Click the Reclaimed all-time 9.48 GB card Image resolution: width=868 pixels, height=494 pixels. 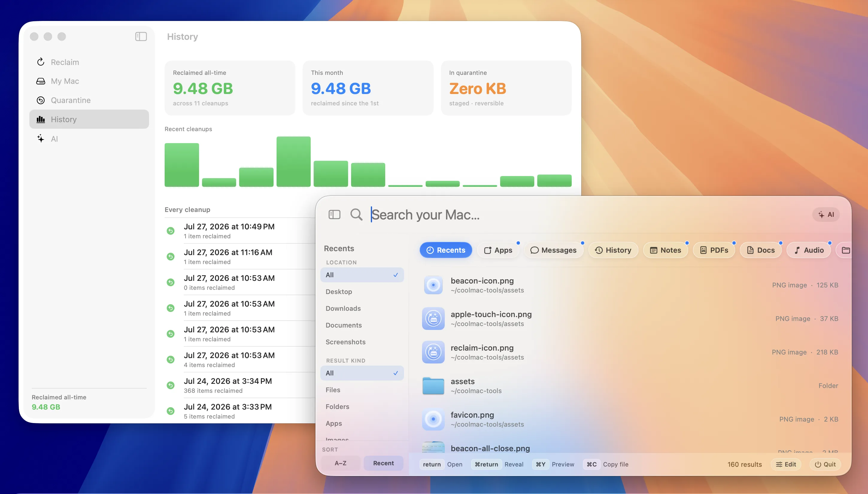230,88
